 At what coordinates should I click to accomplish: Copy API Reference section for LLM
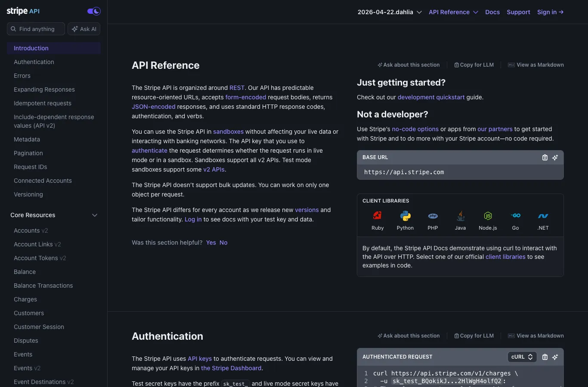click(x=474, y=65)
